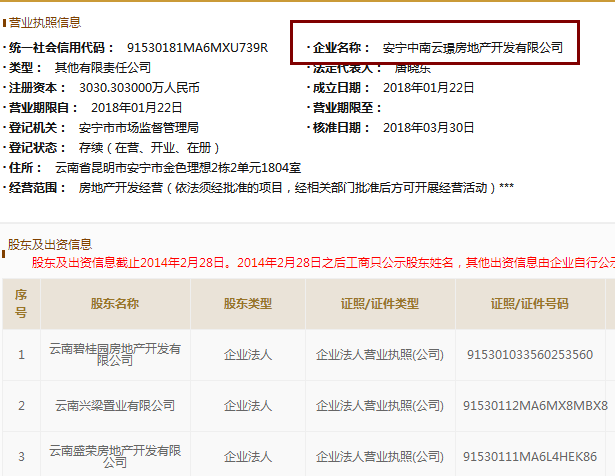The width and height of the screenshot is (615, 476).
Task: Select the type value 其他有限责任公司
Action: click(x=102, y=68)
